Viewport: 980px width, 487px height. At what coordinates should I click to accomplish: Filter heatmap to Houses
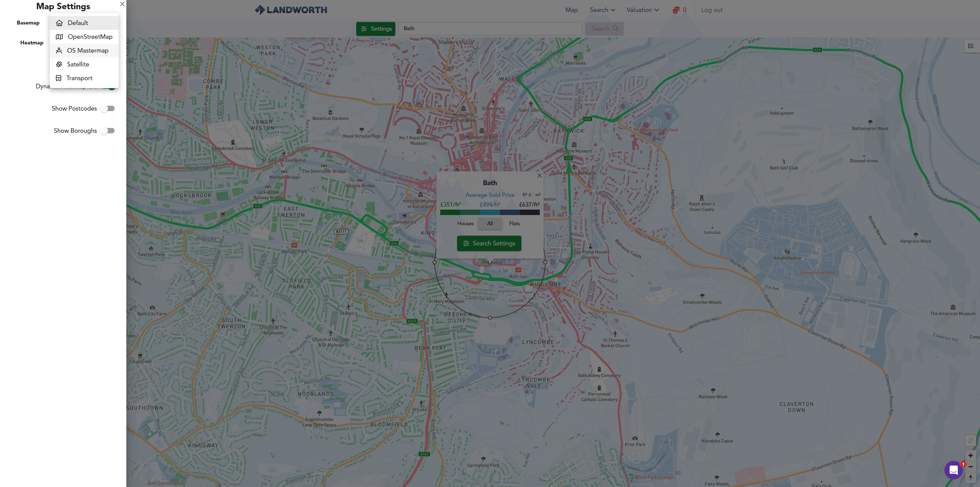pyautogui.click(x=465, y=223)
